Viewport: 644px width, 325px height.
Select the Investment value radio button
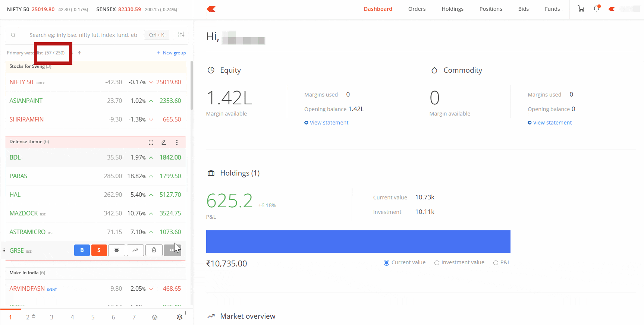tap(437, 263)
